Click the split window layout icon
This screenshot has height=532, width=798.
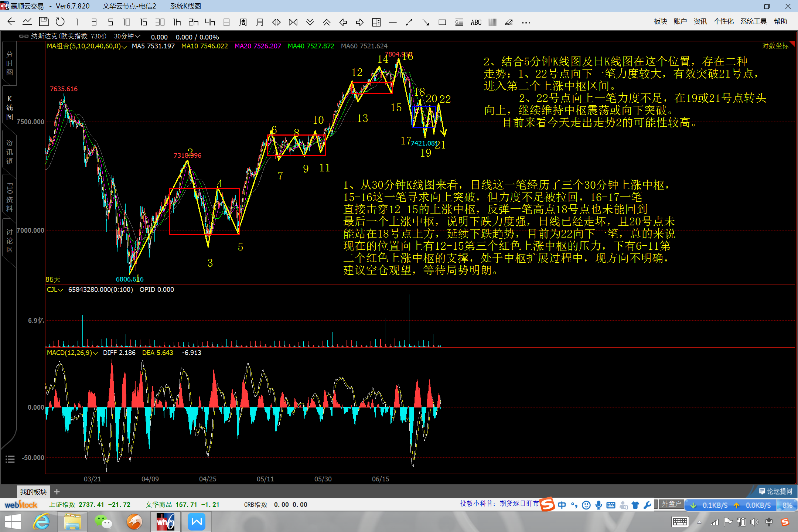pos(376,23)
